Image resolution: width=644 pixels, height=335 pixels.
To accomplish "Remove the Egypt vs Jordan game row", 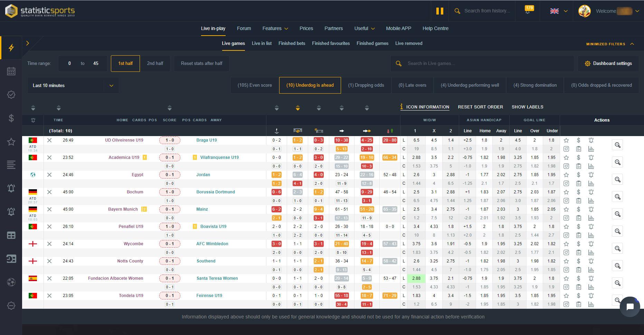I will click(x=49, y=175).
